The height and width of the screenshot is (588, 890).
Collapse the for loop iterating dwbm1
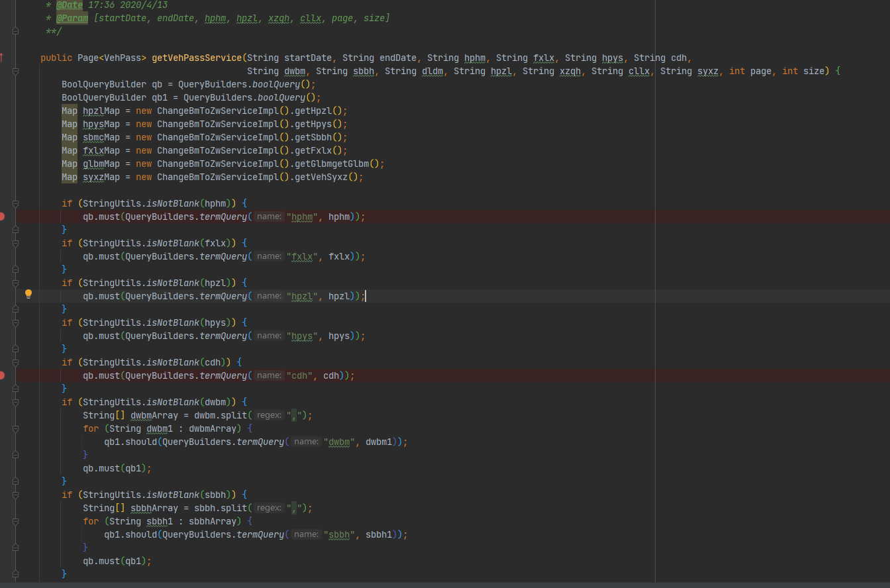tap(15, 428)
